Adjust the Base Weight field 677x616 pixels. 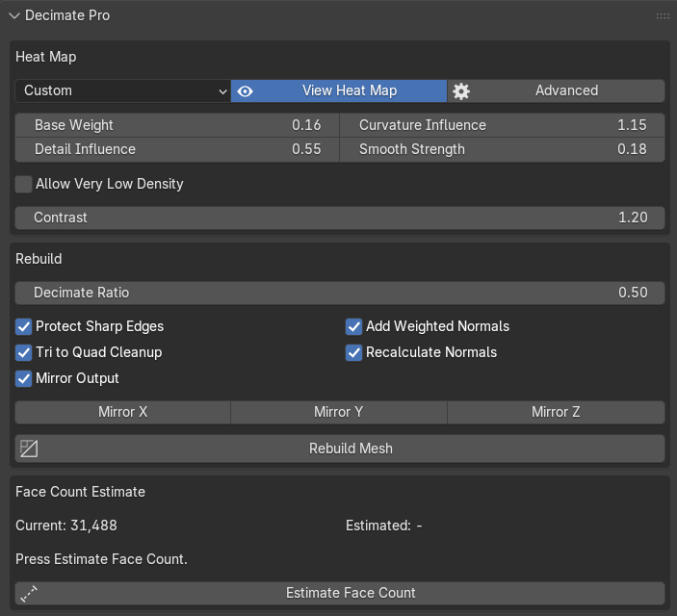coord(177,125)
